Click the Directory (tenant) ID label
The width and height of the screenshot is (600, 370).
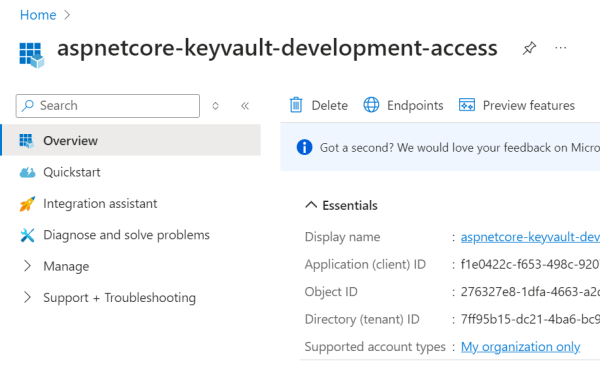(x=362, y=319)
